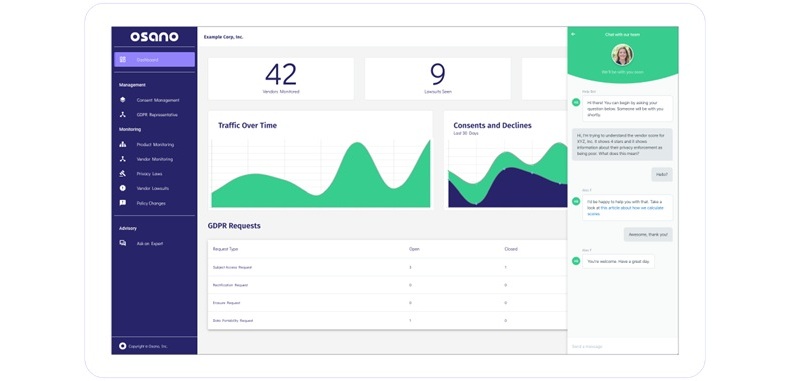The height and width of the screenshot is (381, 800).
Task: Click the Consent Management layers icon
Action: click(122, 100)
